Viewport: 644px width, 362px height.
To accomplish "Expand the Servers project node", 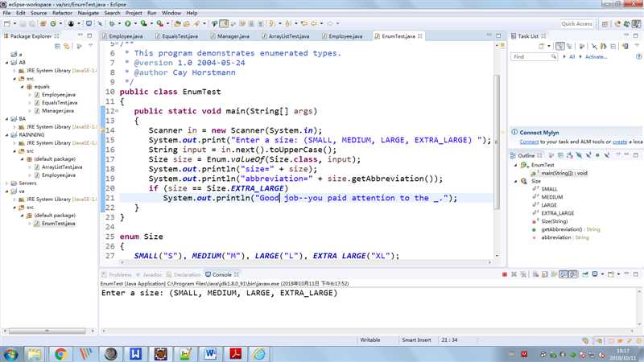I will pos(6,183).
